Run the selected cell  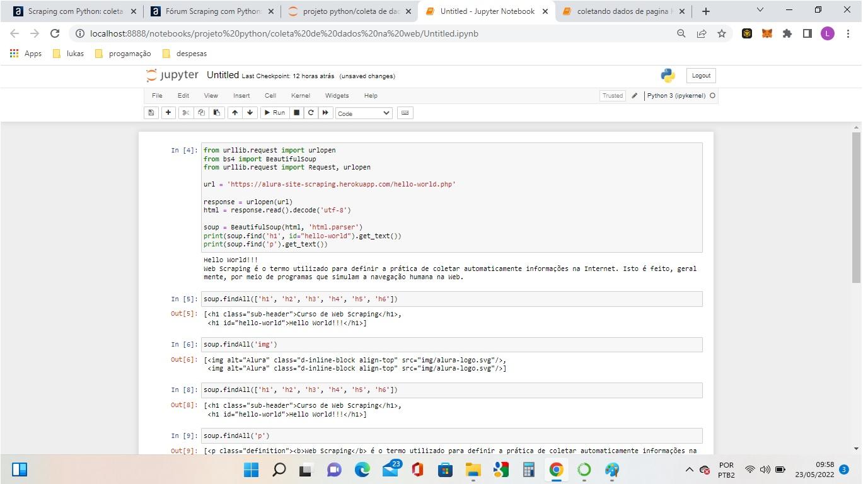pyautogui.click(x=274, y=113)
